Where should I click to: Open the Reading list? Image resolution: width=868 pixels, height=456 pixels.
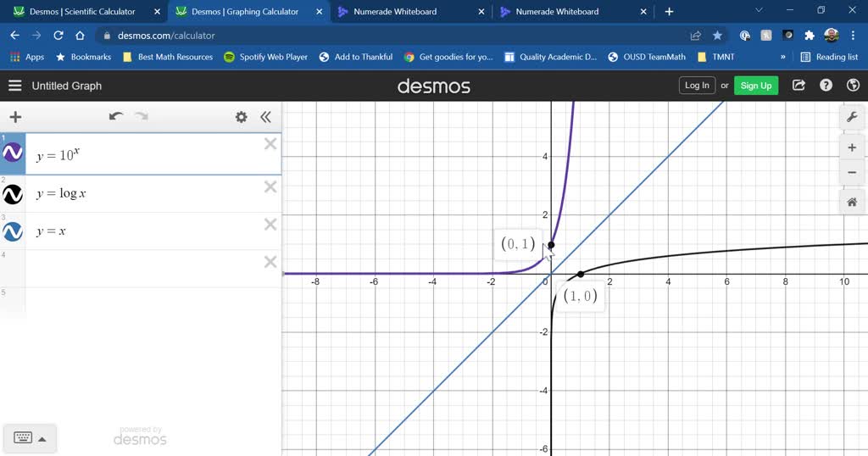pos(829,57)
